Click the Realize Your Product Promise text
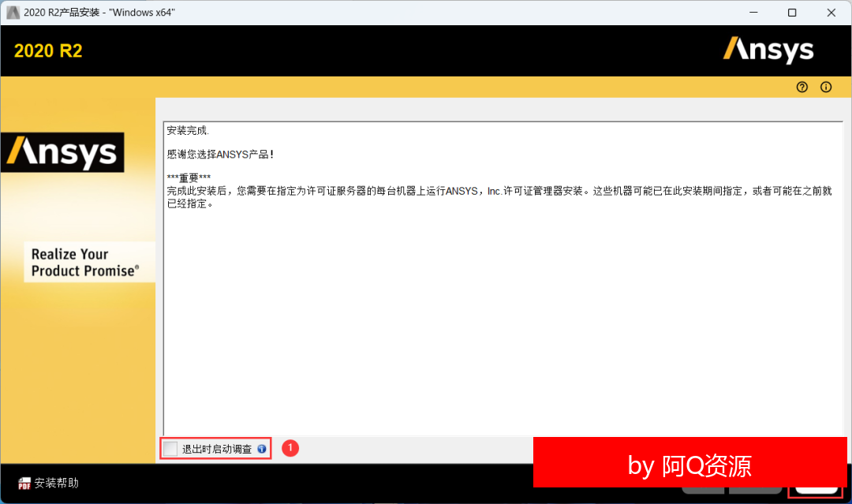The height and width of the screenshot is (504, 852). pos(85,263)
